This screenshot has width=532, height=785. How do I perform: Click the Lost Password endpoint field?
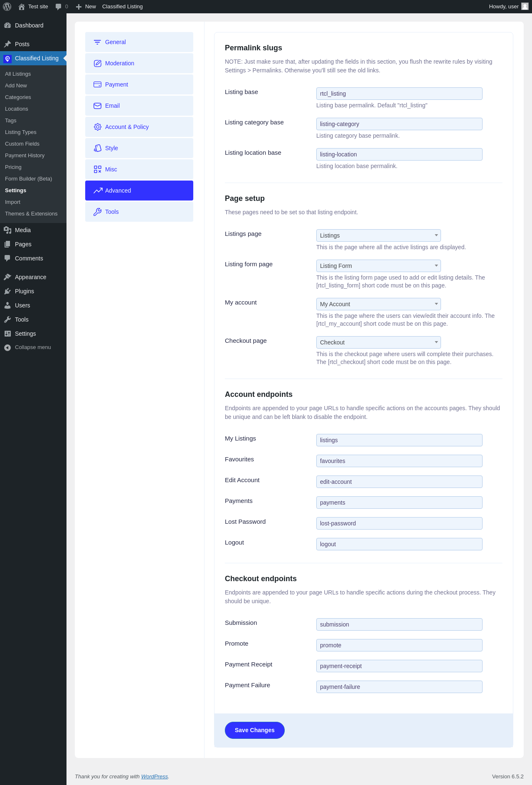tap(399, 523)
